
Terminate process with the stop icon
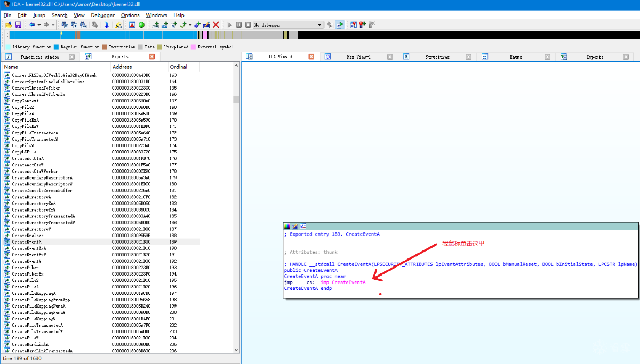(248, 25)
